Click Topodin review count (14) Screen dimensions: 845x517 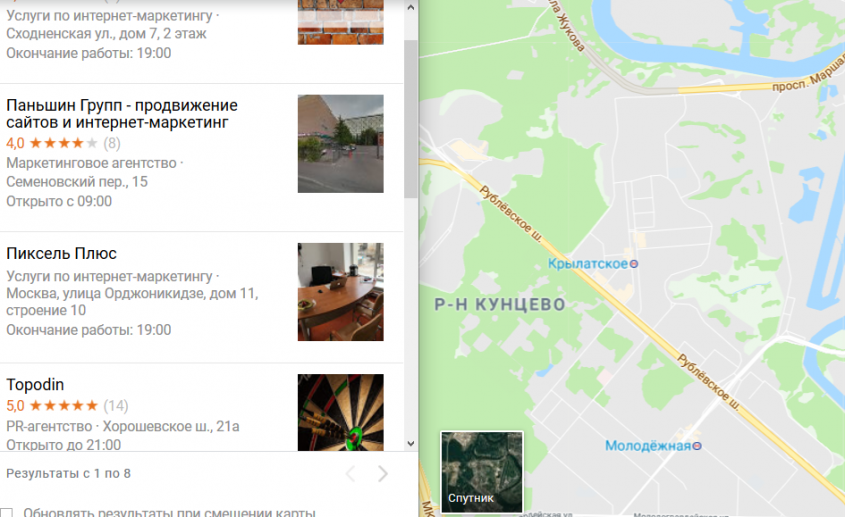tap(115, 405)
